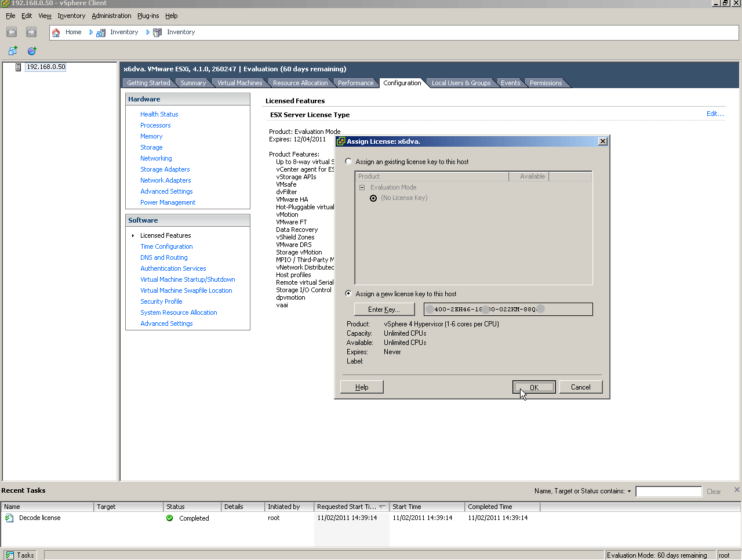The image size is (742, 560).
Task: Switch to the Performance tab
Action: tap(355, 83)
